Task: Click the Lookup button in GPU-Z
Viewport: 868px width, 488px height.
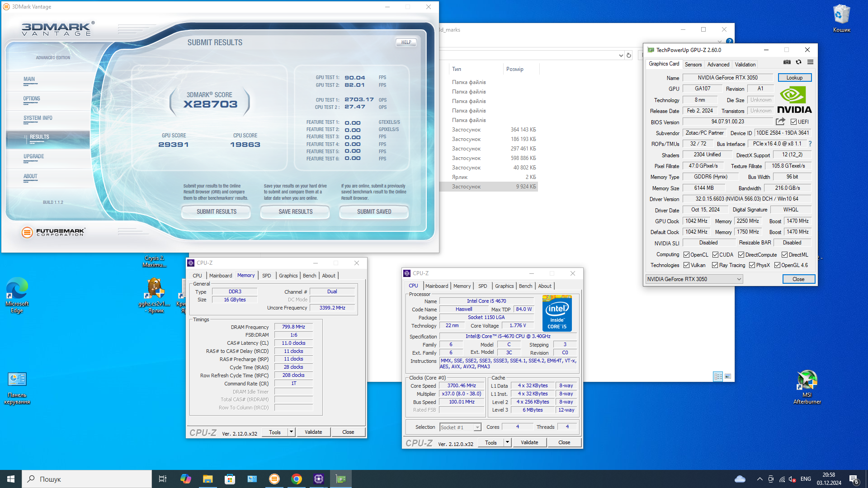Action: (x=794, y=78)
